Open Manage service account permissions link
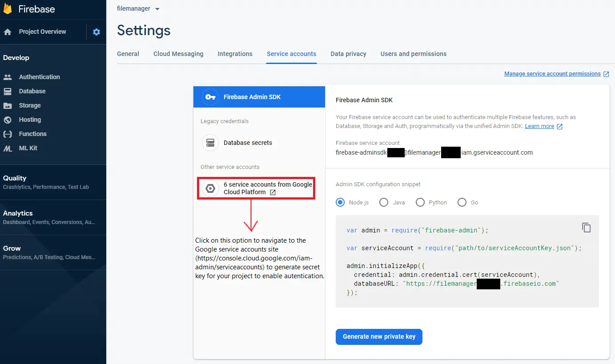The height and width of the screenshot is (364, 615). 552,74
